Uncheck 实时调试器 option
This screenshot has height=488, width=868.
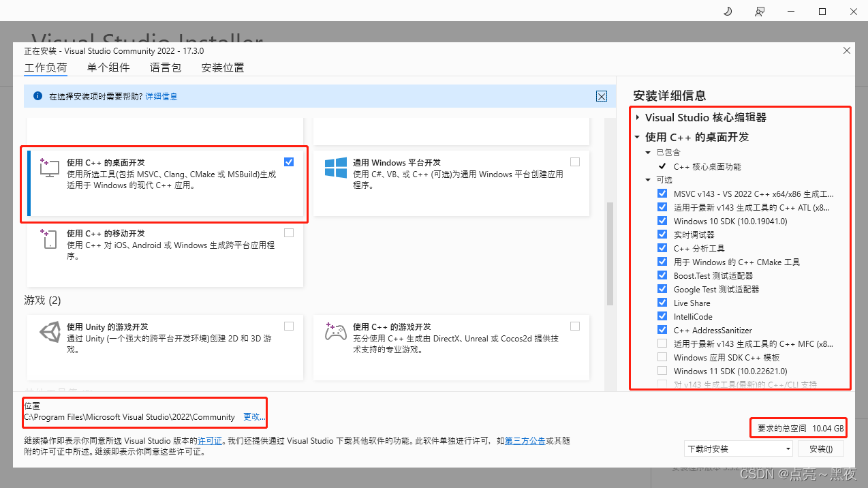(662, 234)
